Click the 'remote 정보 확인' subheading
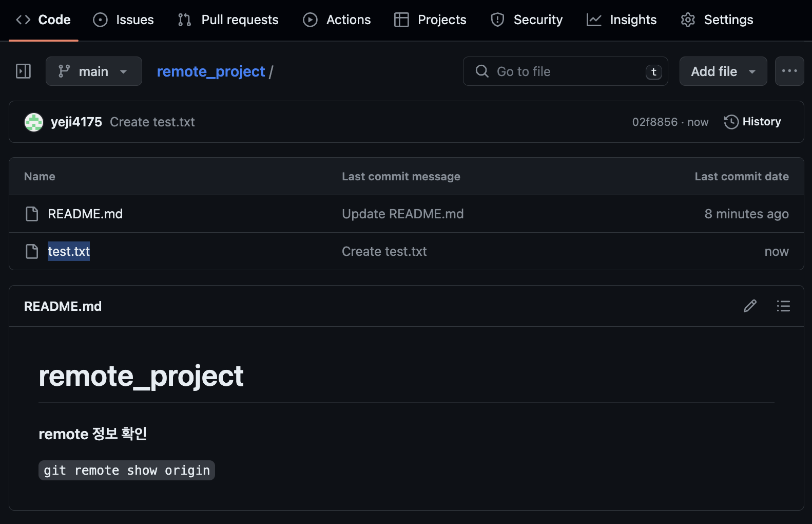This screenshot has height=524, width=812. (x=93, y=434)
